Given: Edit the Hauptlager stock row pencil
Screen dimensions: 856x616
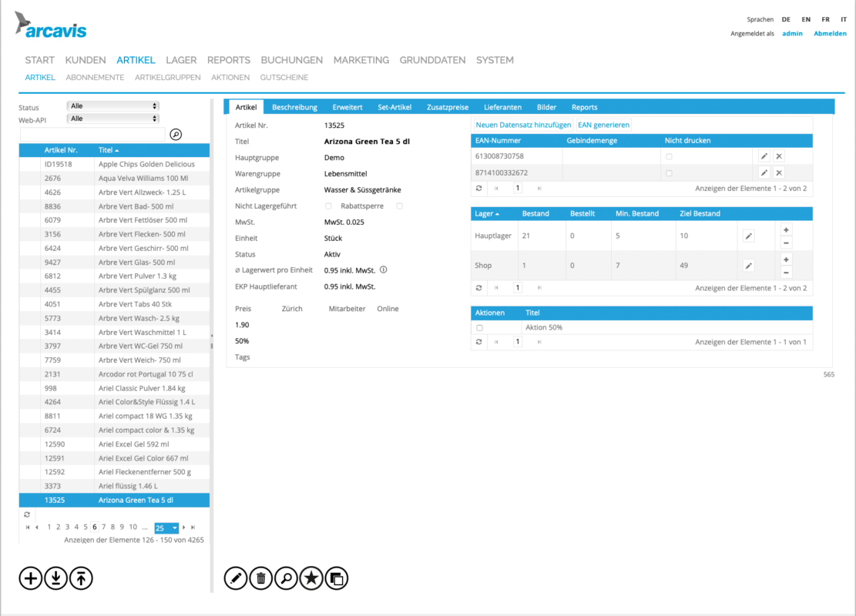Looking at the screenshot, I should (748, 236).
